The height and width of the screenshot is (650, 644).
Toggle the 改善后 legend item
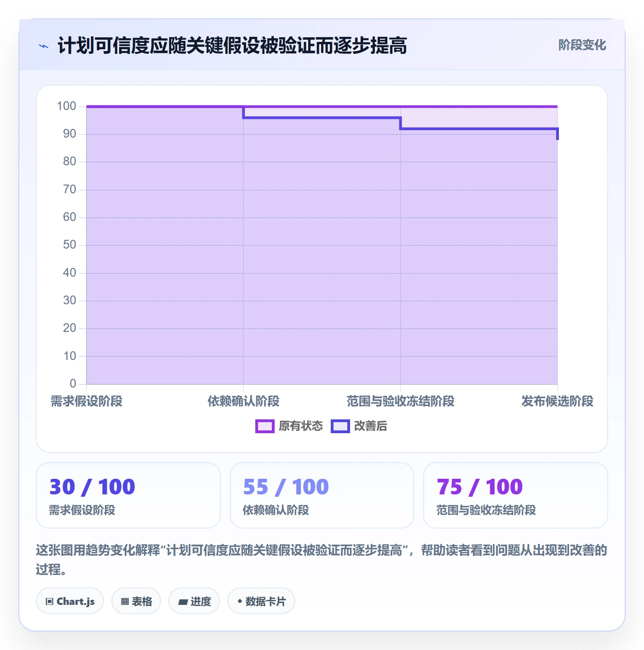point(359,426)
